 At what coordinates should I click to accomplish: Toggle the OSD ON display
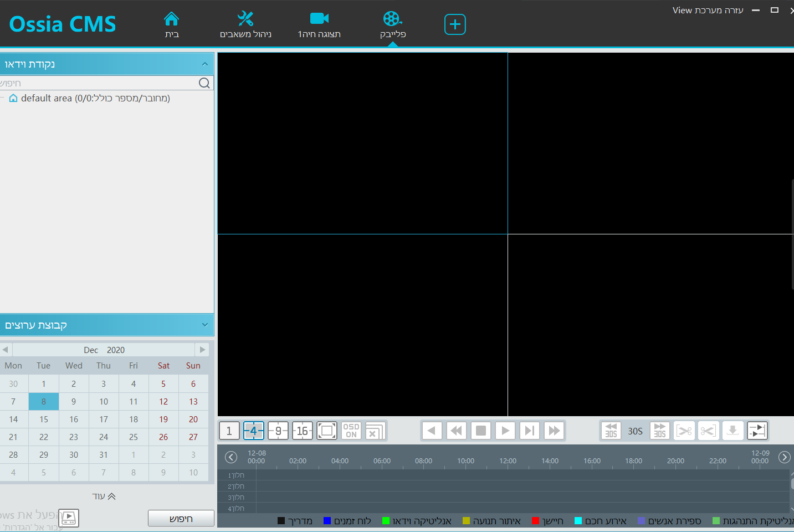tap(351, 431)
